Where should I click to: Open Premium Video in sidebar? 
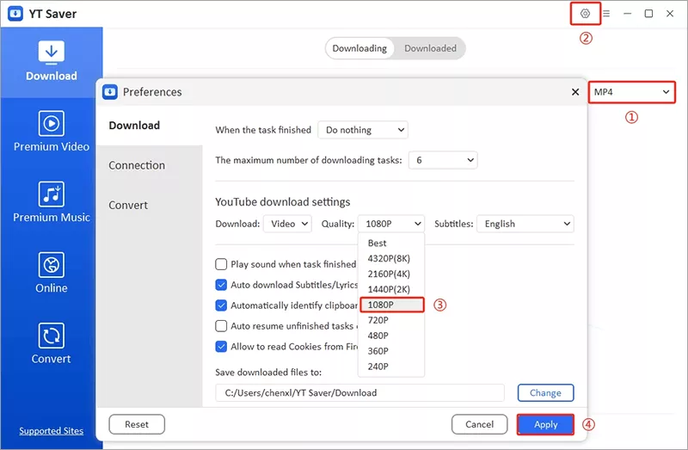pyautogui.click(x=51, y=131)
